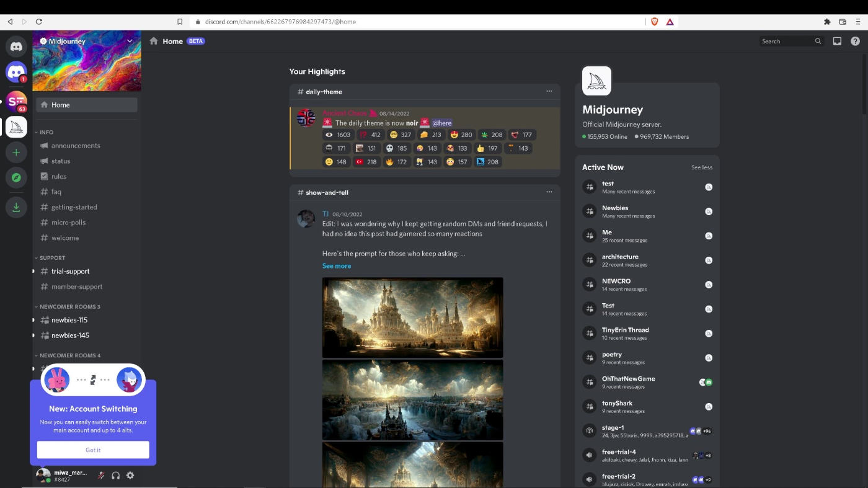
Task: Open the Inbox icon in header
Action: point(837,41)
